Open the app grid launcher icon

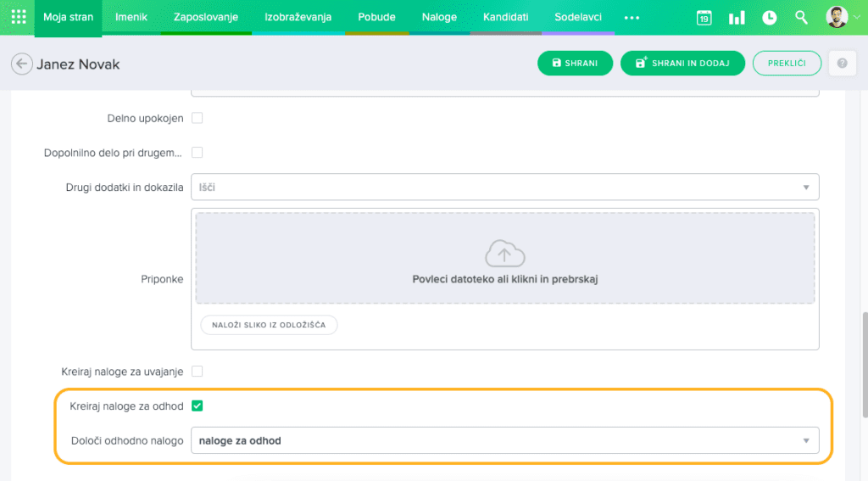(18, 17)
